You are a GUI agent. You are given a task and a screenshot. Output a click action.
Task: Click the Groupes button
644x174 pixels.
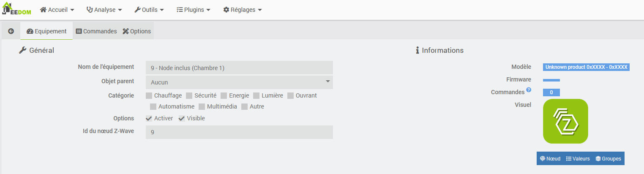point(608,159)
